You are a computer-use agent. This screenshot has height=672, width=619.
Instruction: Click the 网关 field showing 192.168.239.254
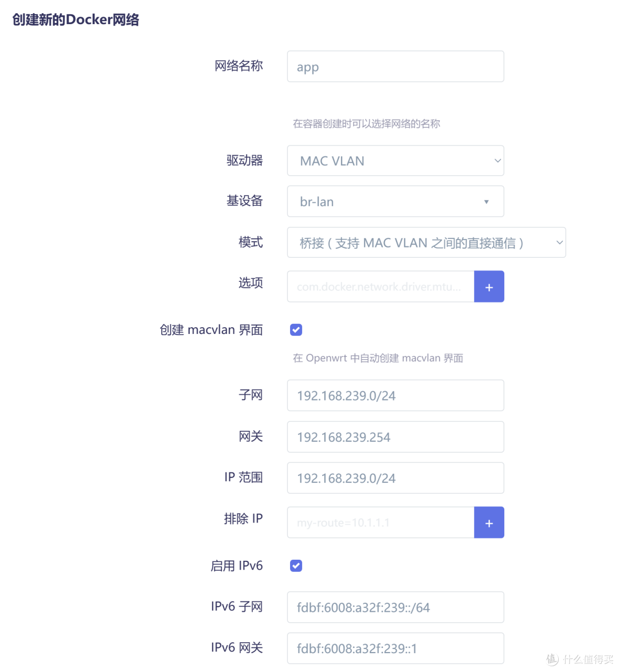tap(395, 437)
